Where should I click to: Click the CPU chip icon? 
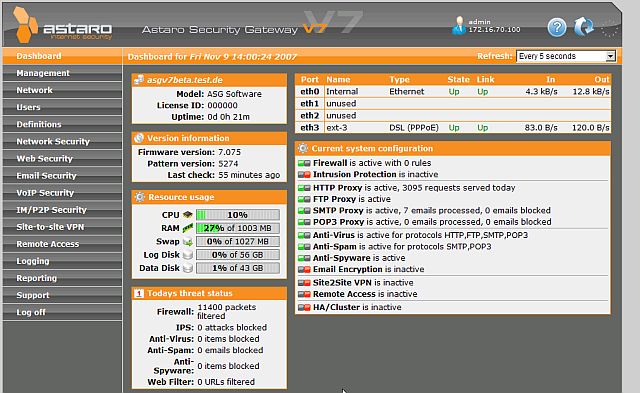[187, 215]
